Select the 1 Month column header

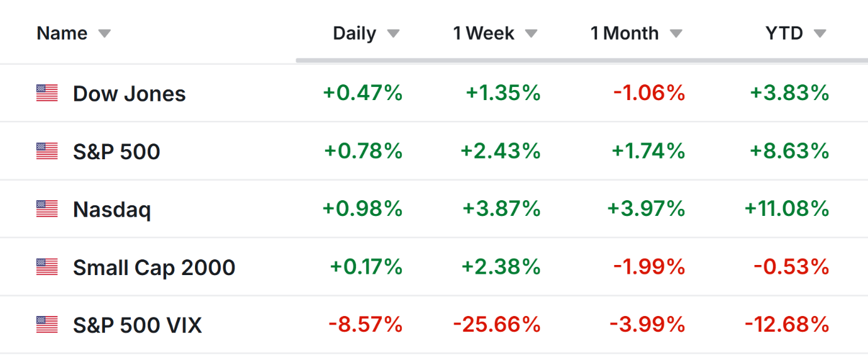(x=625, y=33)
